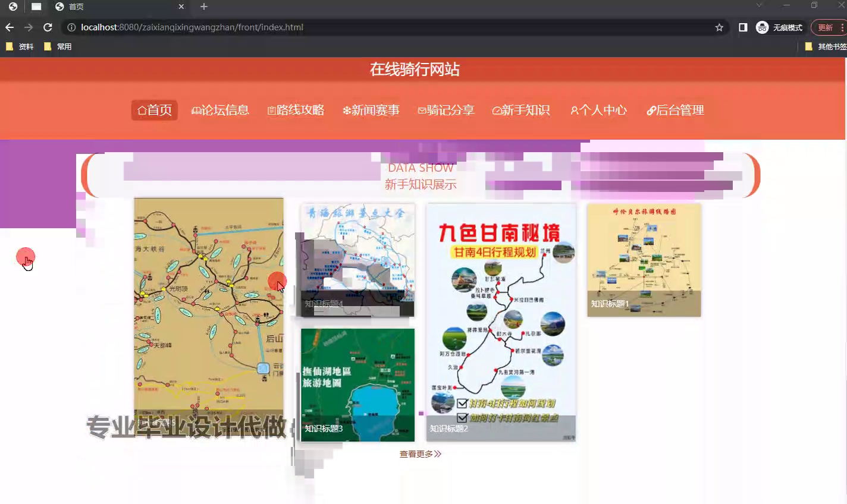Screen dimensions: 847x504
Task: Open the 新闻赛事 navigation item
Action: tap(371, 110)
